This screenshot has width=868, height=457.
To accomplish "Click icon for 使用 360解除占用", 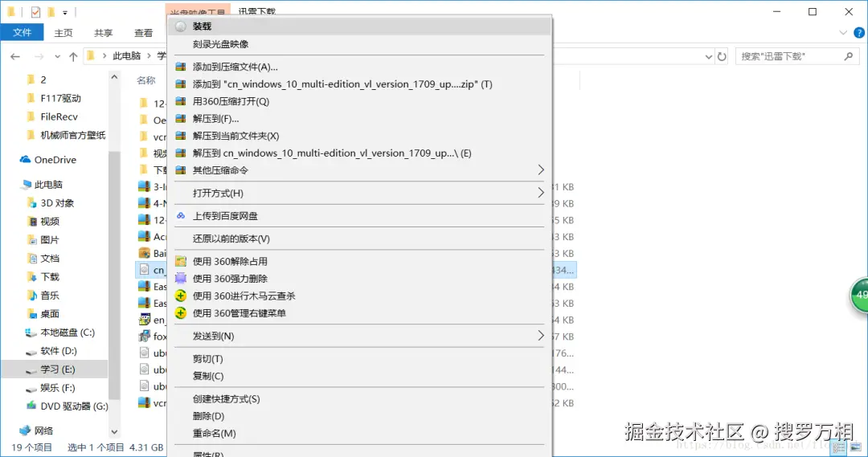I will point(181,261).
